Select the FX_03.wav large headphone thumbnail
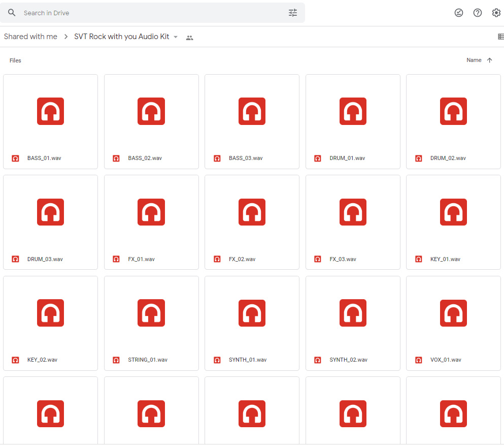This screenshot has height=446, width=504. (x=353, y=212)
